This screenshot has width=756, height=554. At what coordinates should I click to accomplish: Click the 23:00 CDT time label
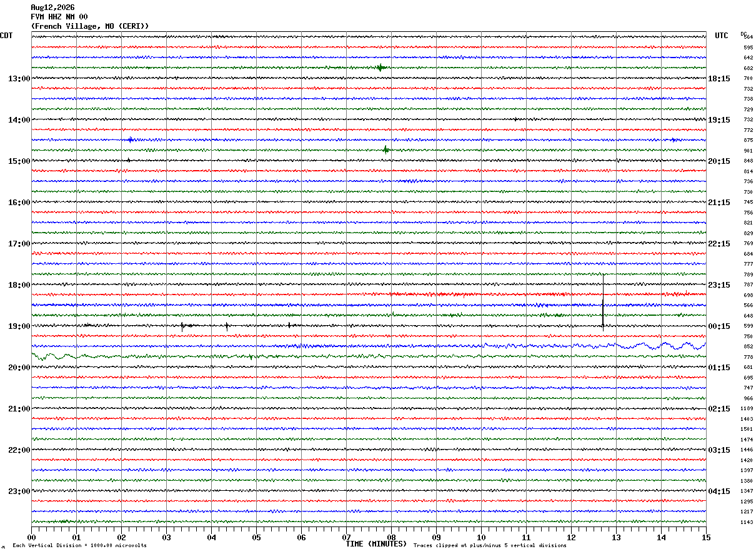pos(19,491)
